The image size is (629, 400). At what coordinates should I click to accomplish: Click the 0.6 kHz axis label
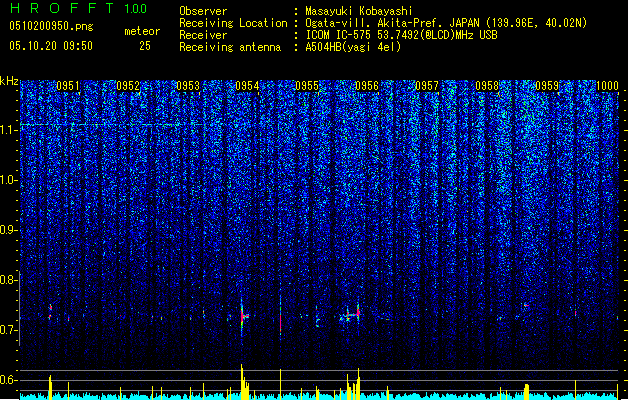coord(8,380)
